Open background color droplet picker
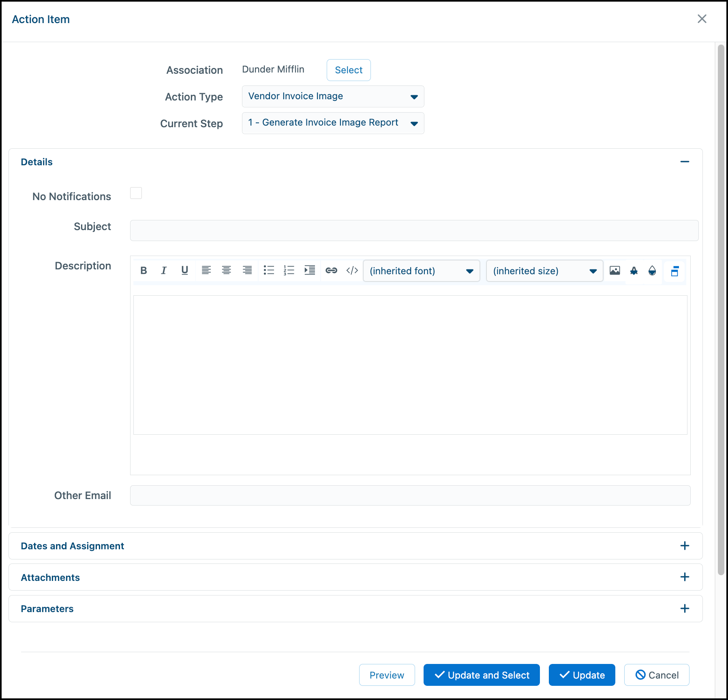The height and width of the screenshot is (700, 728). pos(652,271)
